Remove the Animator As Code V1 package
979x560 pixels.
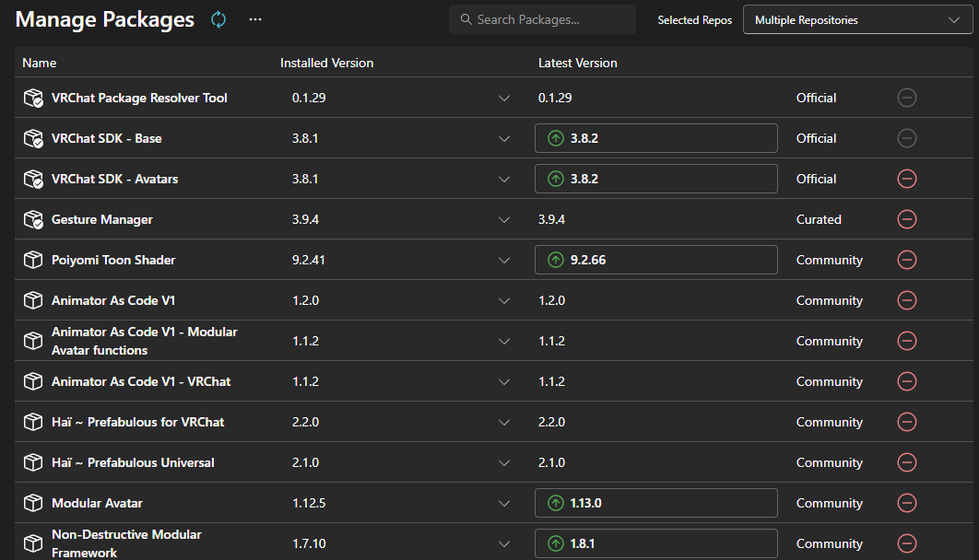coord(906,300)
